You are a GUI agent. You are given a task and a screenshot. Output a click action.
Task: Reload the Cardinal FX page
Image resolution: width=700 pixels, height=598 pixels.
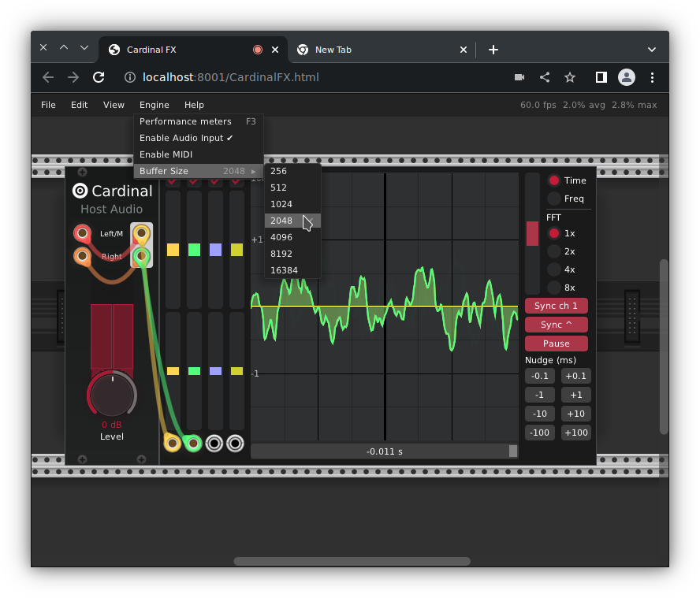(99, 77)
